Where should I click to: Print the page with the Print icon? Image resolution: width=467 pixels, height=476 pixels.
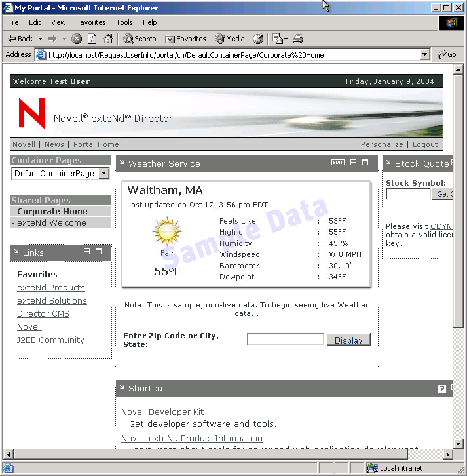298,39
